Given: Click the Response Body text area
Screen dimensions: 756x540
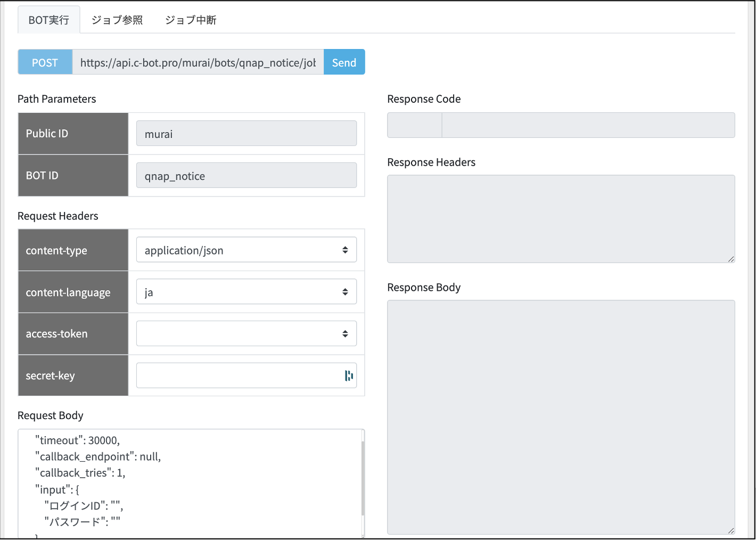Looking at the screenshot, I should tap(561, 418).
